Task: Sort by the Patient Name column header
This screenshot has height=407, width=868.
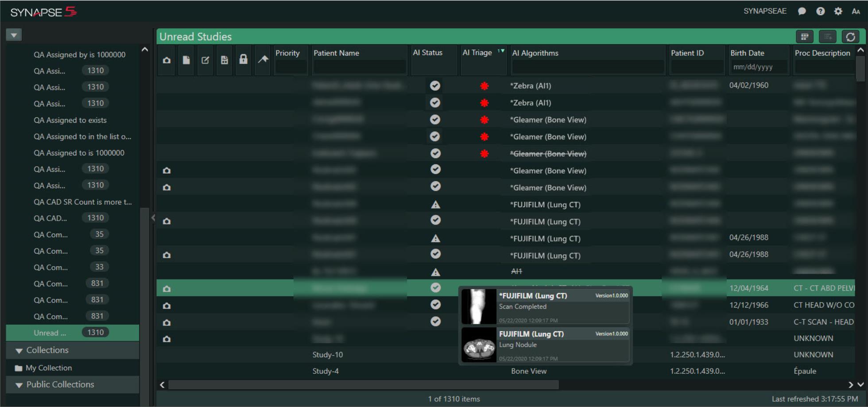Action: (336, 53)
